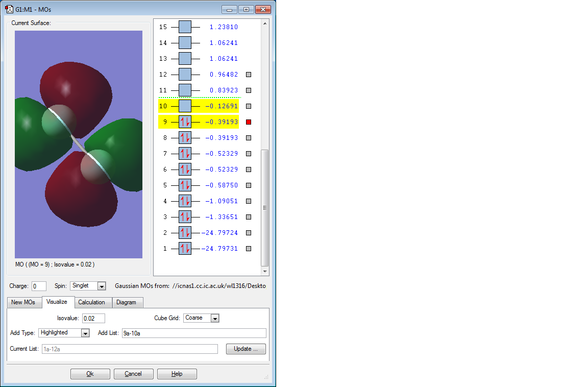Screen dimensions: 588x387
Task: Toggle surface marker for MO 12
Action: [249, 75]
